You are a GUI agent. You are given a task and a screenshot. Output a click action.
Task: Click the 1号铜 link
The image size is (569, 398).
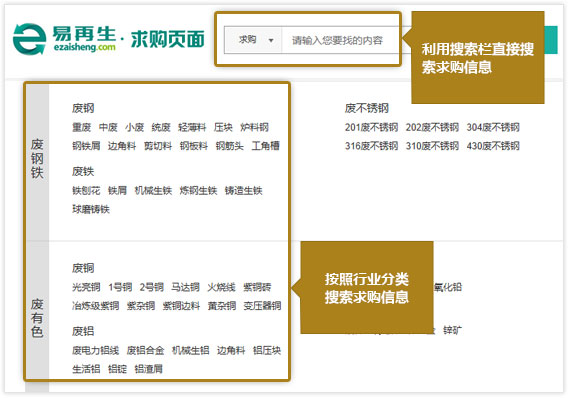(x=120, y=287)
